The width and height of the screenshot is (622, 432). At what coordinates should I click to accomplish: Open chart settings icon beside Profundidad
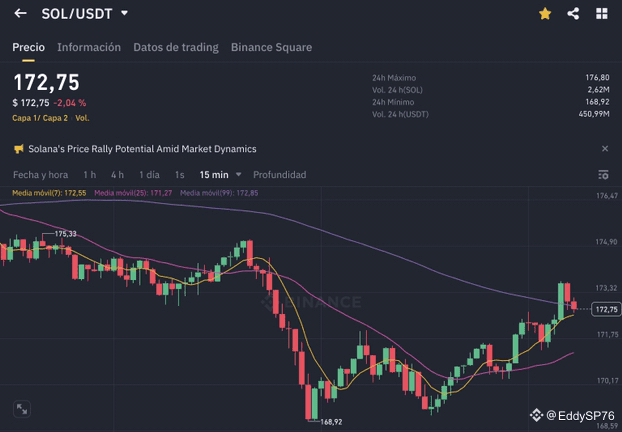(x=602, y=175)
